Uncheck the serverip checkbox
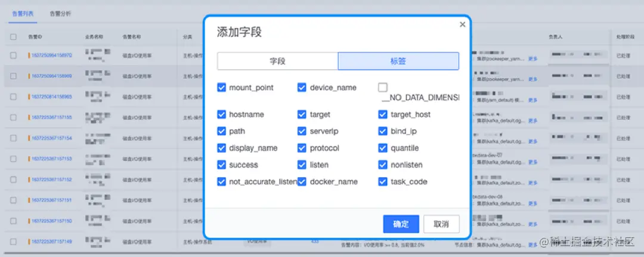 pyautogui.click(x=302, y=131)
